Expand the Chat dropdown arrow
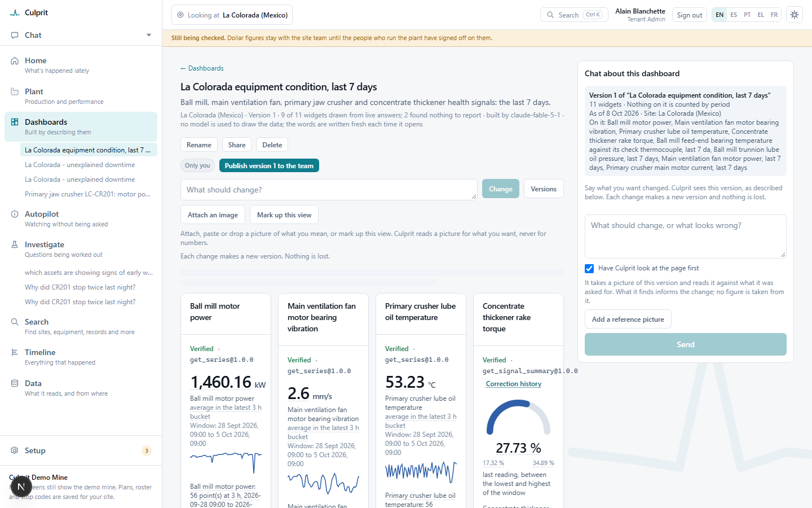Image resolution: width=812 pixels, height=508 pixels. 149,35
